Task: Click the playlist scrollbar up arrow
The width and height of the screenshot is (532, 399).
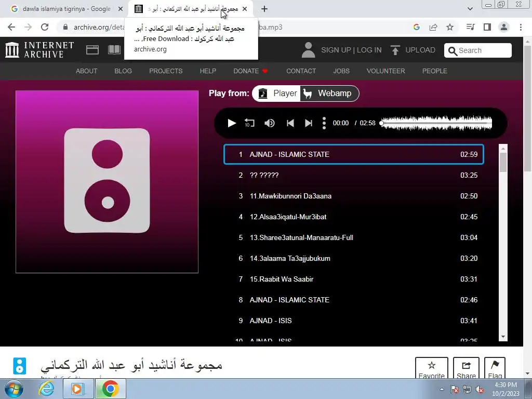Action: pos(503,148)
